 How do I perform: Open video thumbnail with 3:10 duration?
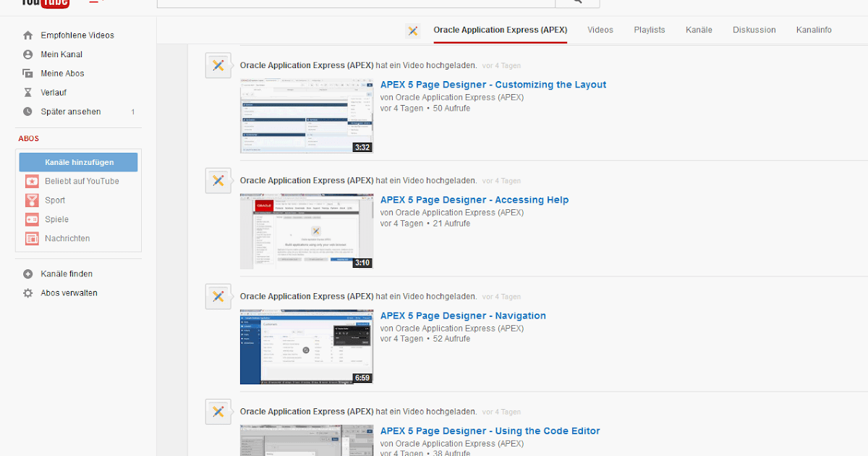click(307, 232)
